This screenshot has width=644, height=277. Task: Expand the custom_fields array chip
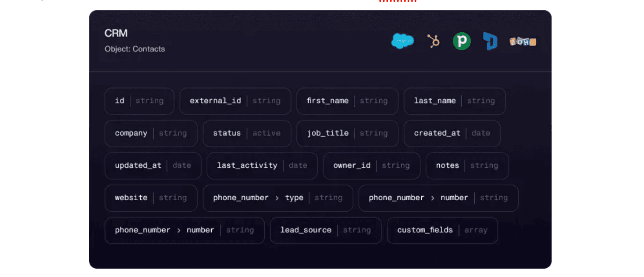click(442, 230)
